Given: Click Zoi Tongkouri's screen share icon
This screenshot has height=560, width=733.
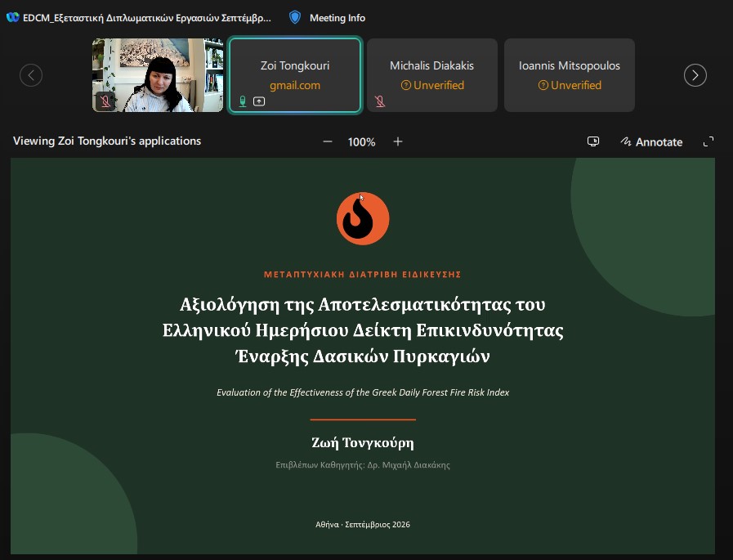Looking at the screenshot, I should click(259, 101).
